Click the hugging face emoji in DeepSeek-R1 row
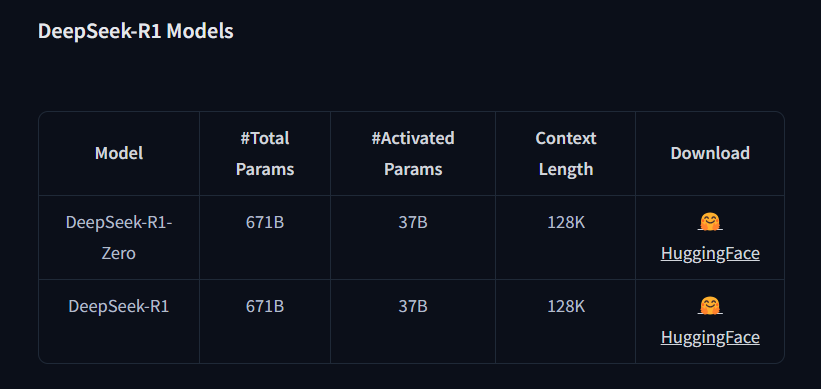 [710, 306]
